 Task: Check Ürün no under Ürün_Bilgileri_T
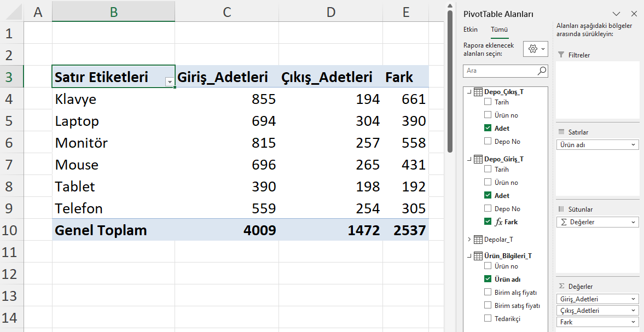click(488, 266)
